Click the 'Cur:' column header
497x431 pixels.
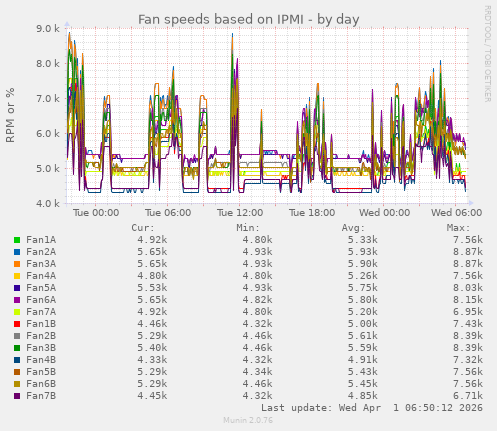tap(143, 228)
